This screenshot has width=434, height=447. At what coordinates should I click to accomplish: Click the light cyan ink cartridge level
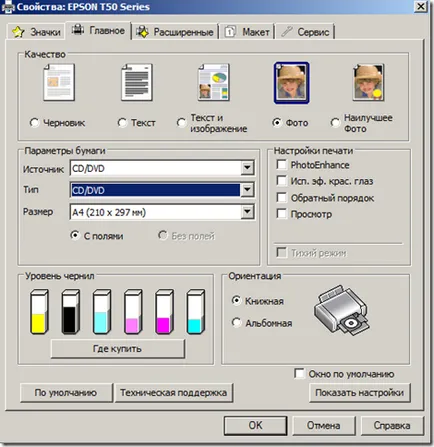coord(101,312)
